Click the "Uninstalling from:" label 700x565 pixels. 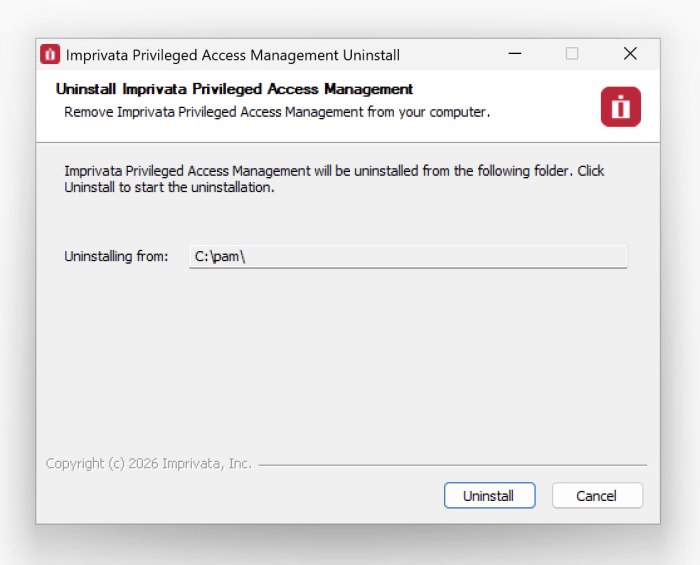pos(116,257)
